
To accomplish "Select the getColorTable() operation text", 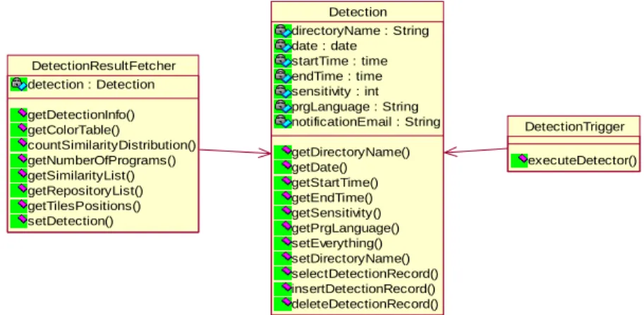I will (x=74, y=131).
